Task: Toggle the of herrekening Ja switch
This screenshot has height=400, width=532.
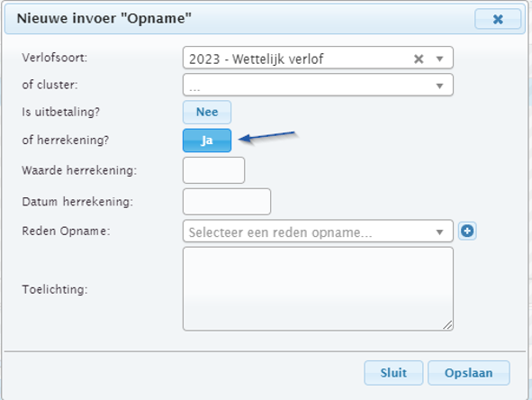Action: (x=207, y=141)
